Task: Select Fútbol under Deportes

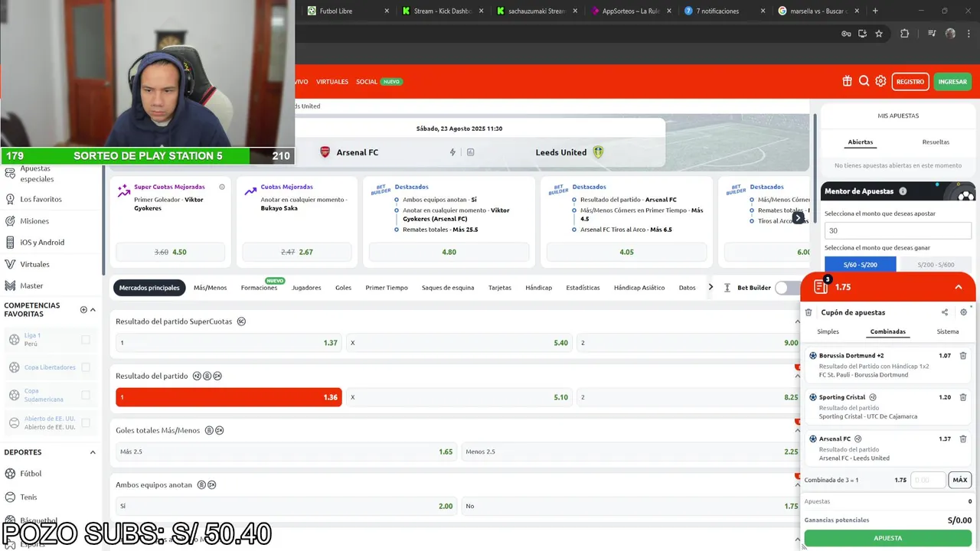Action: [x=31, y=474]
